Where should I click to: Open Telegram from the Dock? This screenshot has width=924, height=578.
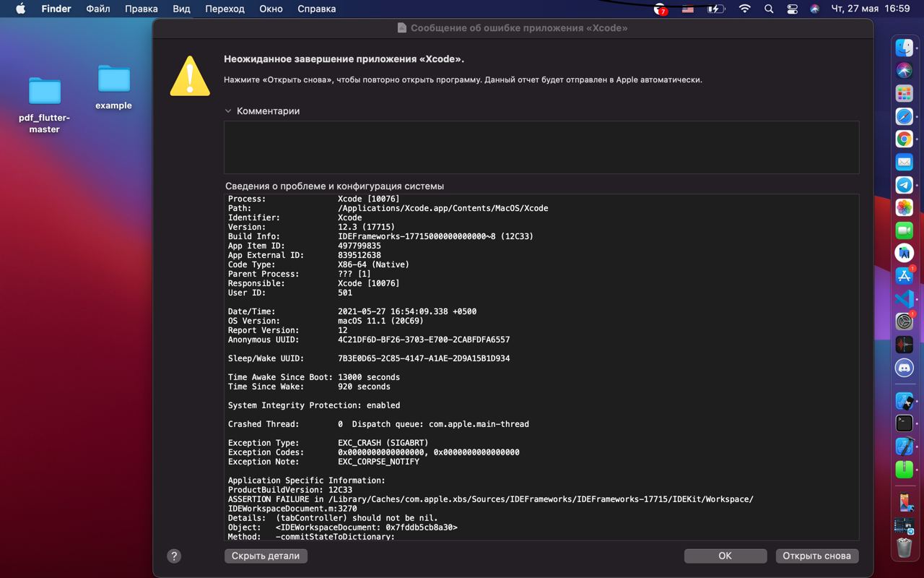(905, 185)
